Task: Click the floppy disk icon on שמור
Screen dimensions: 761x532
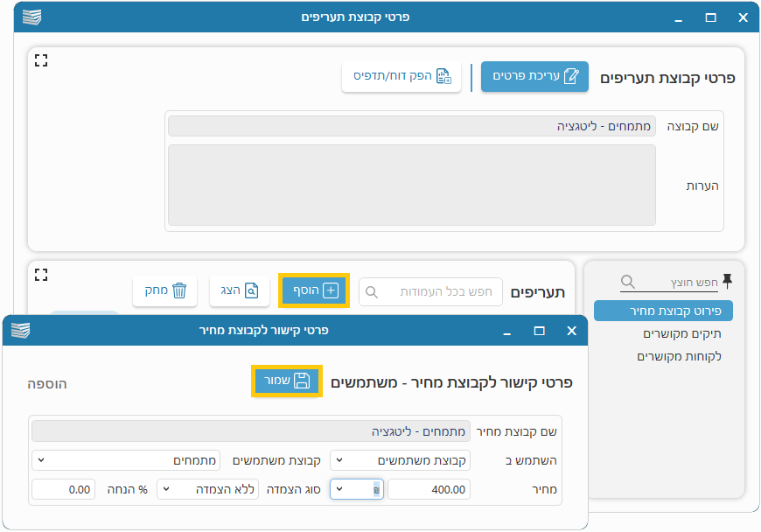Action: 302,381
